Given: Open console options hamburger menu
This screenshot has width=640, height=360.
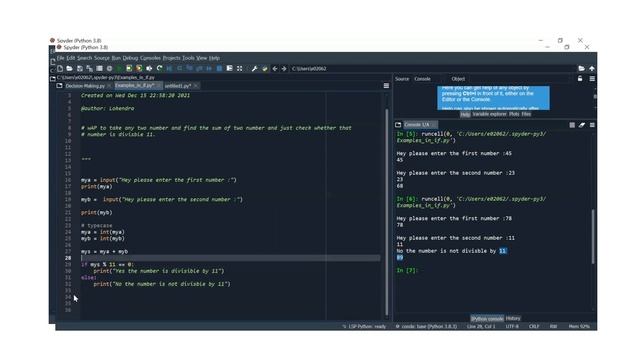Looking at the screenshot, I should (592, 125).
